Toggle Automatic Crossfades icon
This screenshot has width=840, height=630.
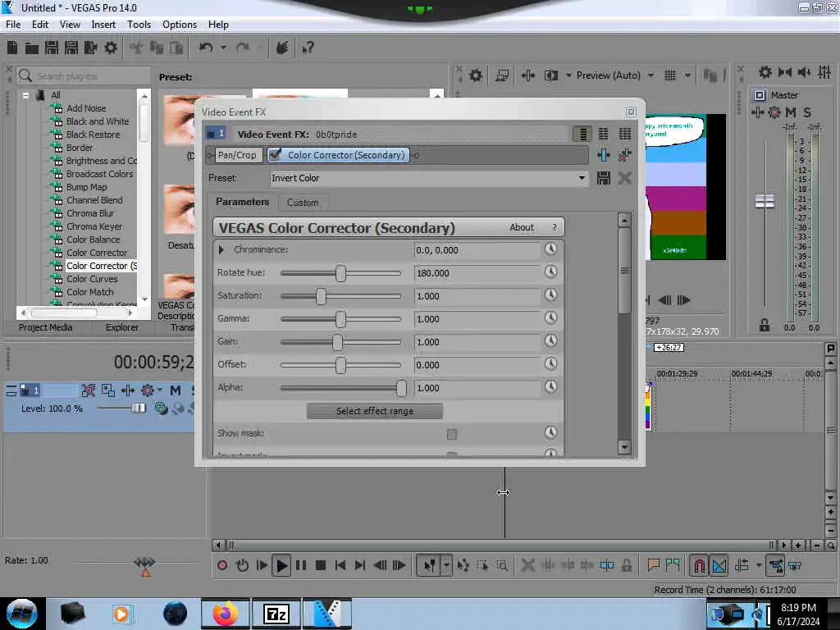click(719, 565)
